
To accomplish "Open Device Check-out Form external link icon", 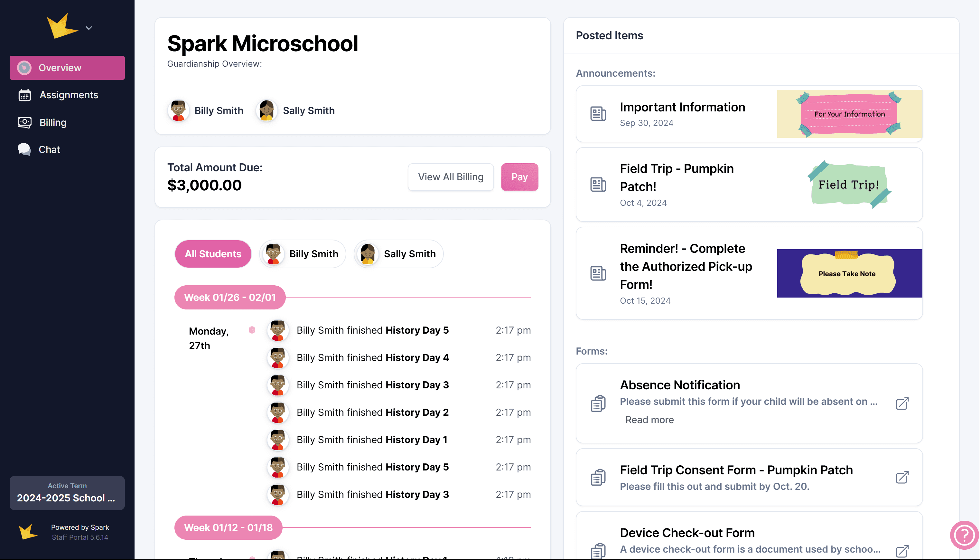I will pos(902,551).
